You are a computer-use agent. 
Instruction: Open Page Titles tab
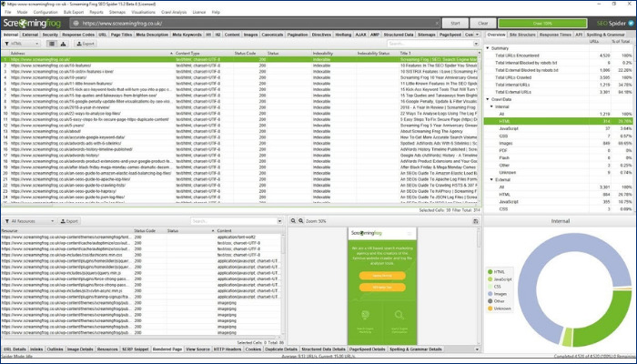121,35
